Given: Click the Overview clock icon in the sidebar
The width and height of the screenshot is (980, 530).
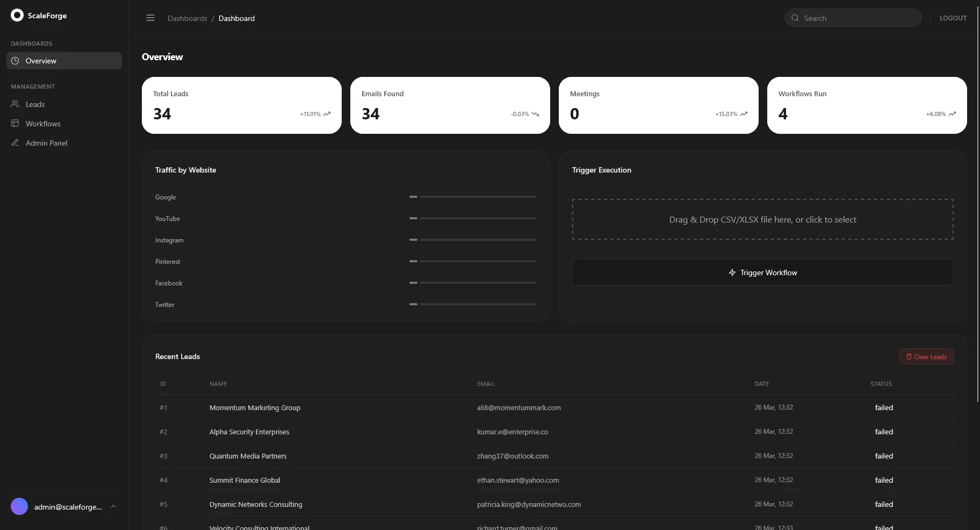Looking at the screenshot, I should tap(15, 61).
